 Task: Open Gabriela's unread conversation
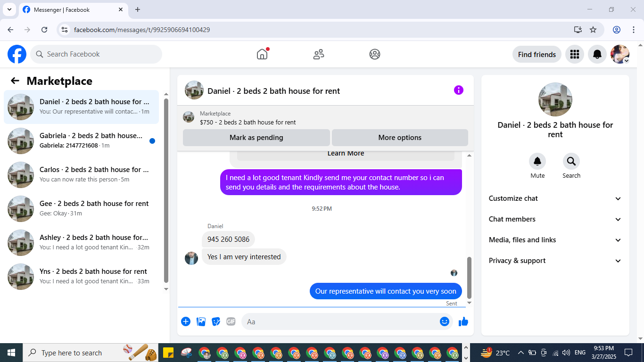pos(81,141)
